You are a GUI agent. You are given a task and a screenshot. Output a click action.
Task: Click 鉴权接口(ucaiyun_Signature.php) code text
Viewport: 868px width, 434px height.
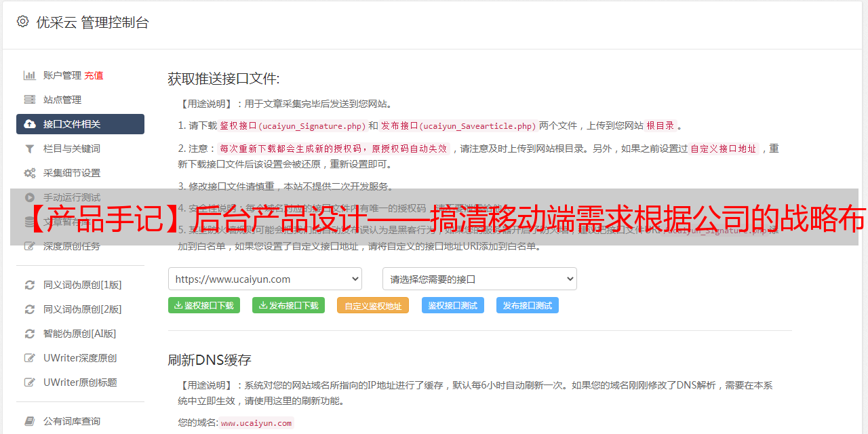tap(292, 125)
